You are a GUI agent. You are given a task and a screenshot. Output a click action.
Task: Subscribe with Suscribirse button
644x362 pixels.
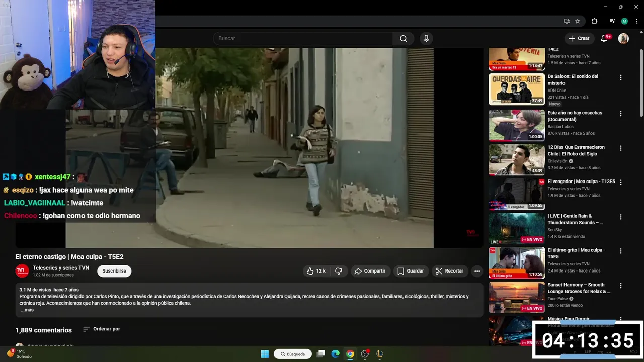pyautogui.click(x=114, y=271)
